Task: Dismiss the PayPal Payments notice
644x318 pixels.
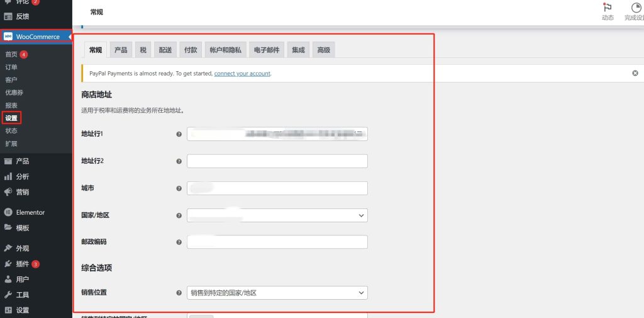Action: point(635,73)
